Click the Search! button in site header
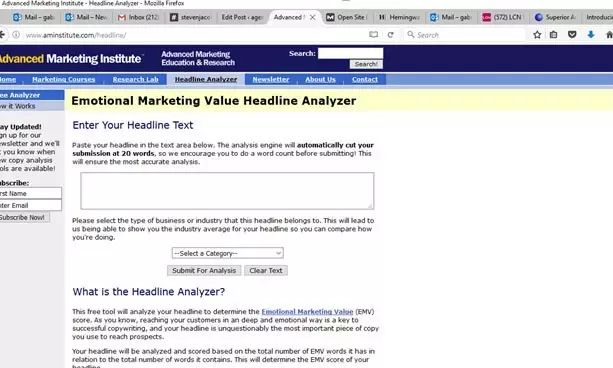The height and width of the screenshot is (368, 613). click(x=366, y=64)
